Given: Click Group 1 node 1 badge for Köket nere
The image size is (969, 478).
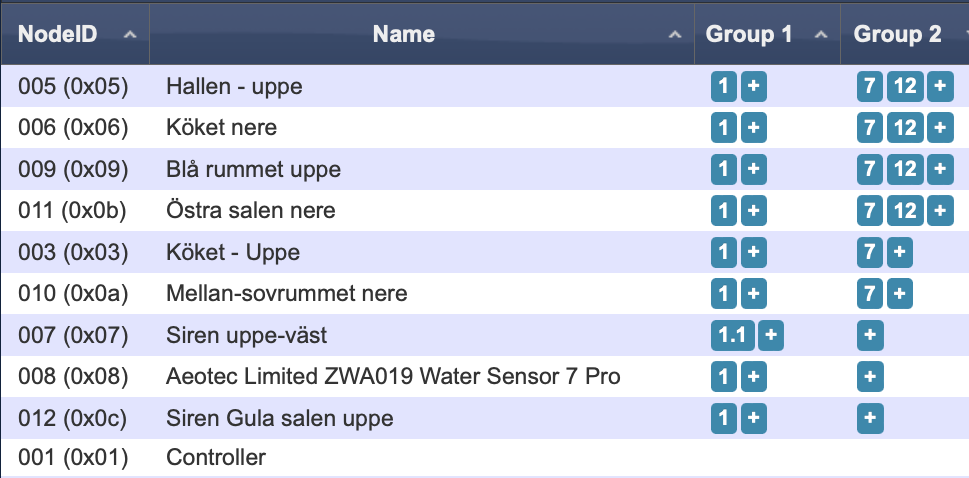Looking at the screenshot, I should (x=724, y=128).
